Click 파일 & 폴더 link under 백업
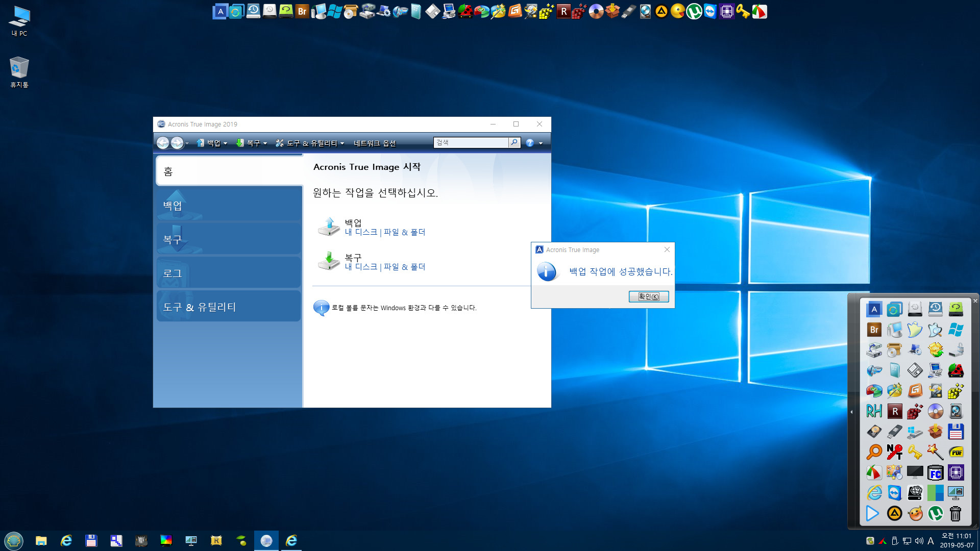Viewport: 980px width, 551px height. [x=404, y=232]
